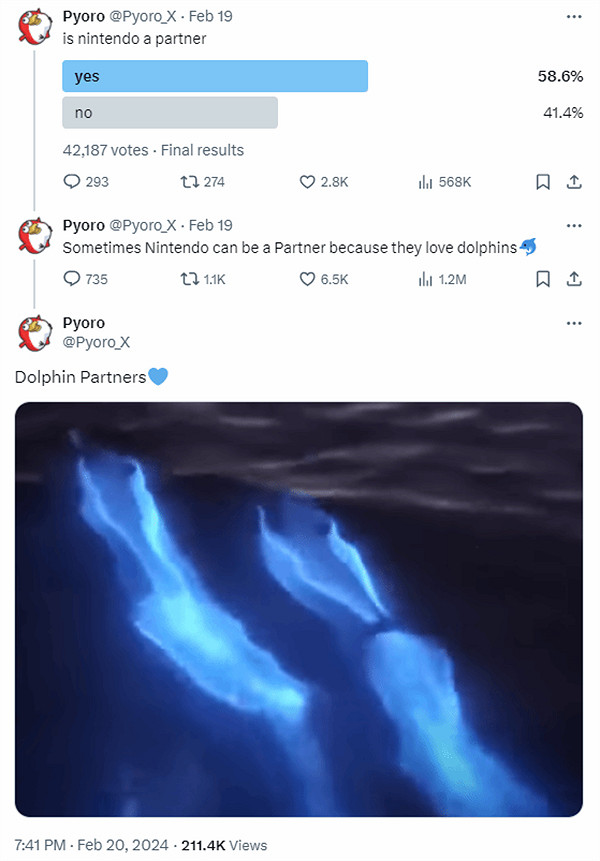
Task: Bookmark the Nintendo partner poll tweet
Action: (542, 182)
